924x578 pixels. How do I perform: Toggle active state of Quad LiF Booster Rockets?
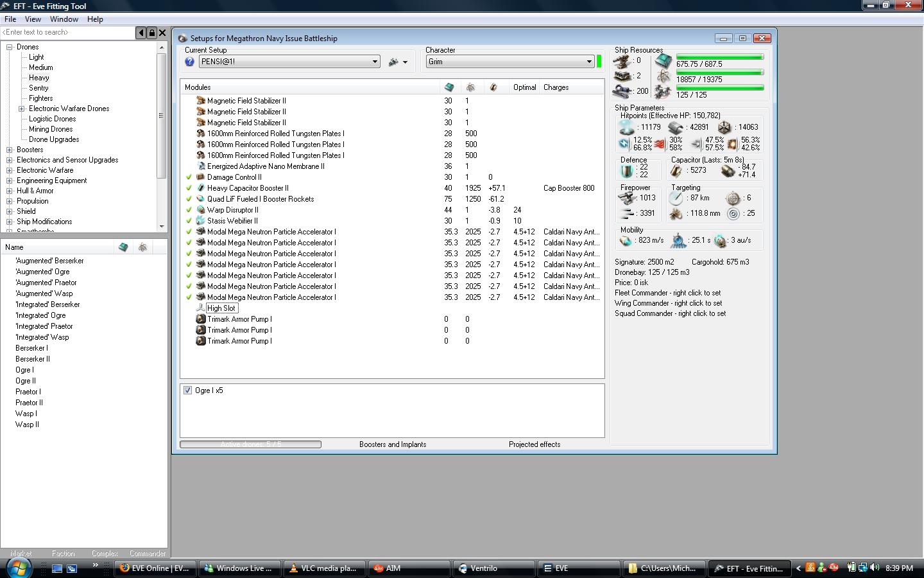pos(189,199)
